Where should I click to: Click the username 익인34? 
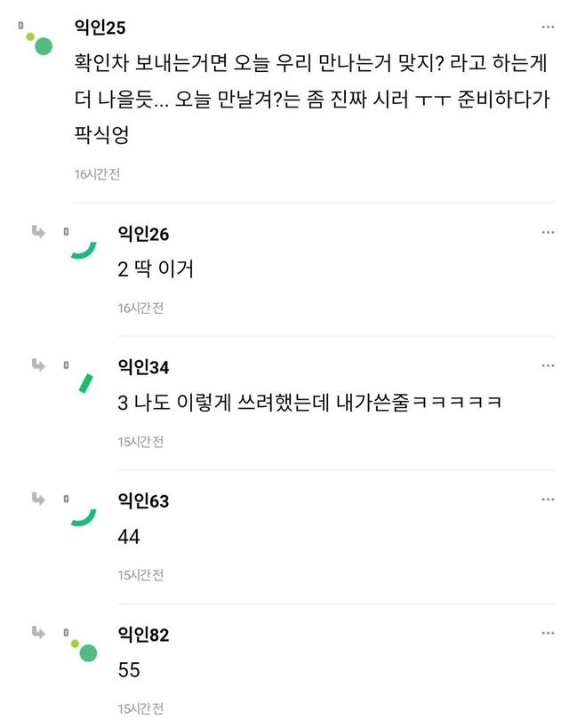(x=143, y=367)
